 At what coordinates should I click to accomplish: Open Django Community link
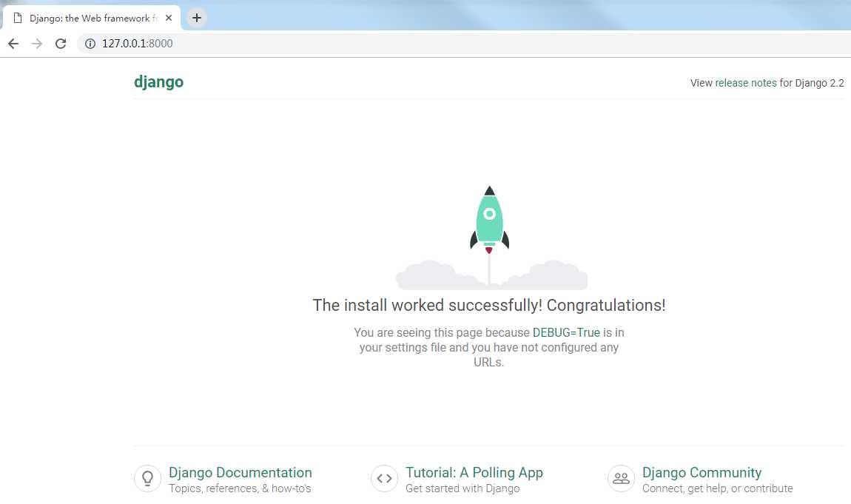click(x=702, y=472)
